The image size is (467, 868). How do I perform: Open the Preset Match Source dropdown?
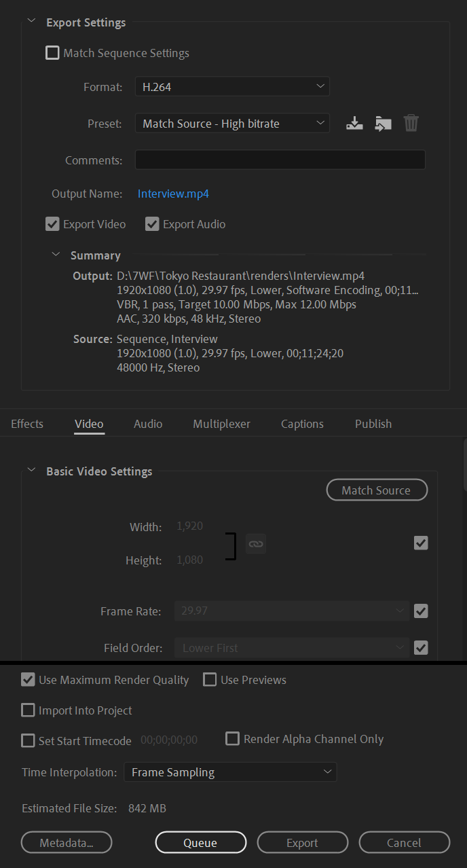(x=232, y=124)
